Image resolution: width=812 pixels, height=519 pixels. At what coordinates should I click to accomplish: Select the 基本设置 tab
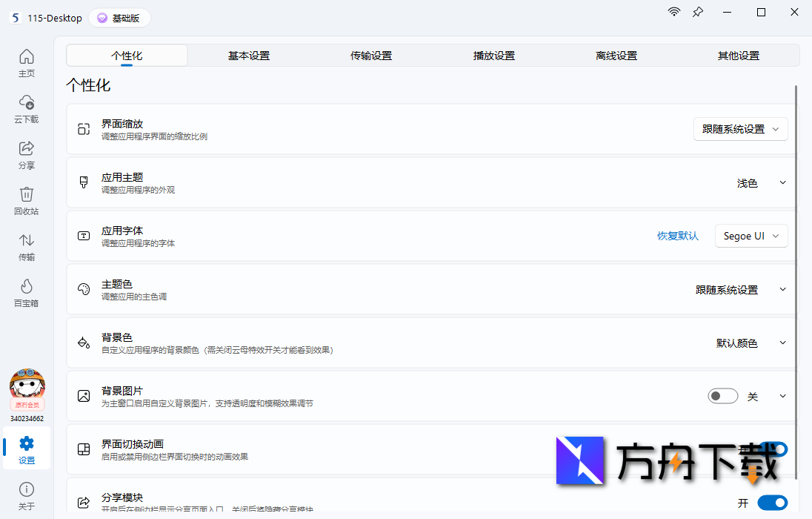(x=249, y=55)
